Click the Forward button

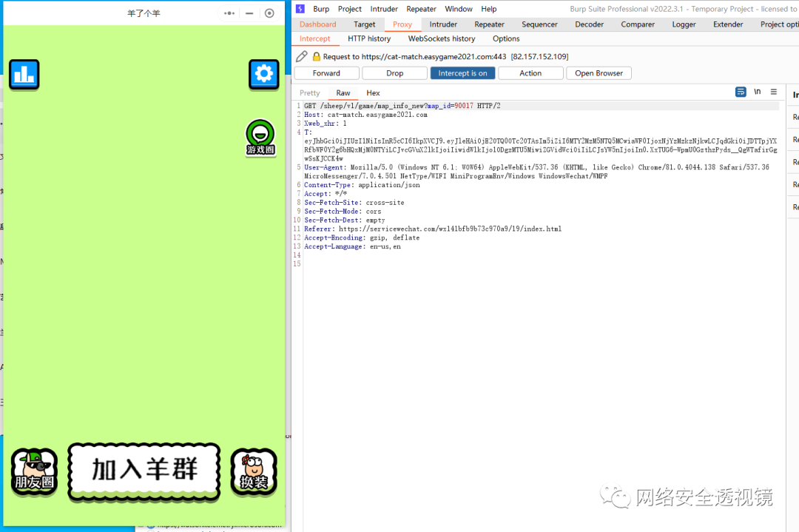coord(327,73)
